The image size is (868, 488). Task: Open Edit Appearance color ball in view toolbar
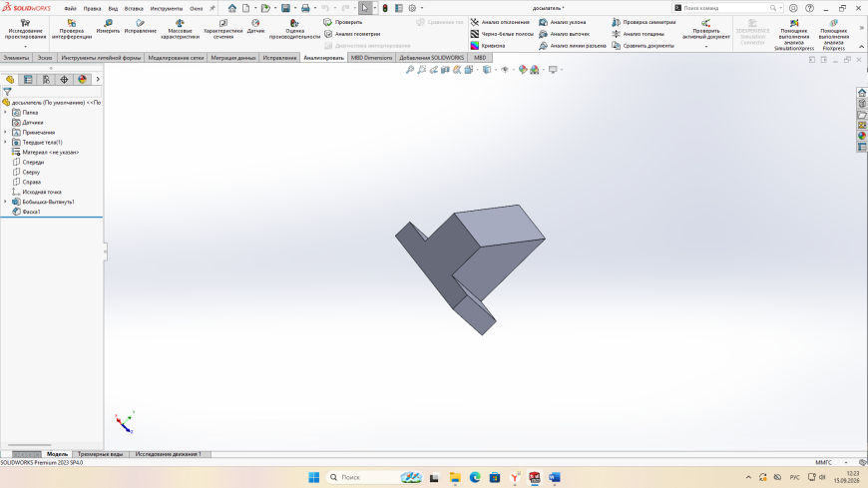click(523, 70)
